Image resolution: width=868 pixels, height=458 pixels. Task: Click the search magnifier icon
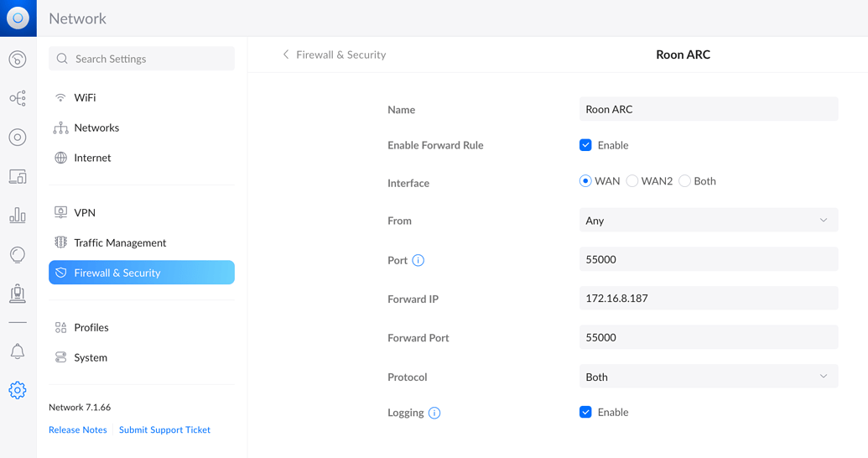tap(62, 59)
